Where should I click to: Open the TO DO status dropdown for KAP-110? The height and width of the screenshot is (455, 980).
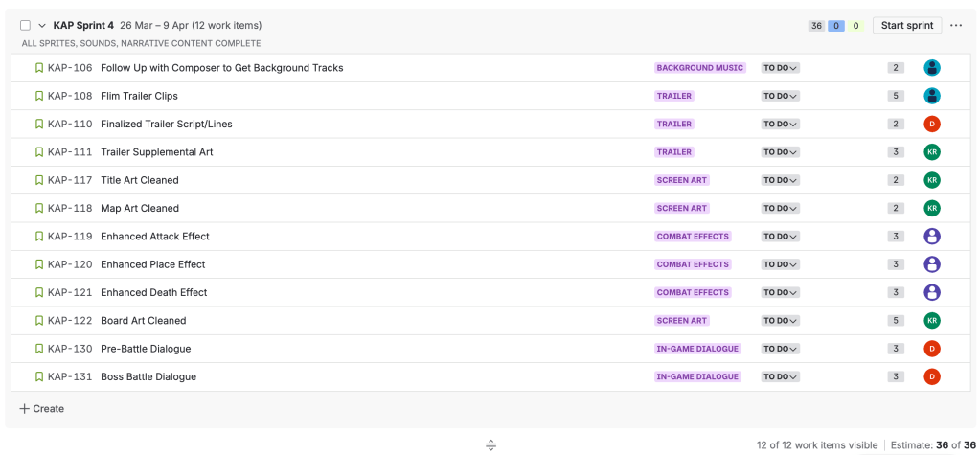tap(780, 125)
